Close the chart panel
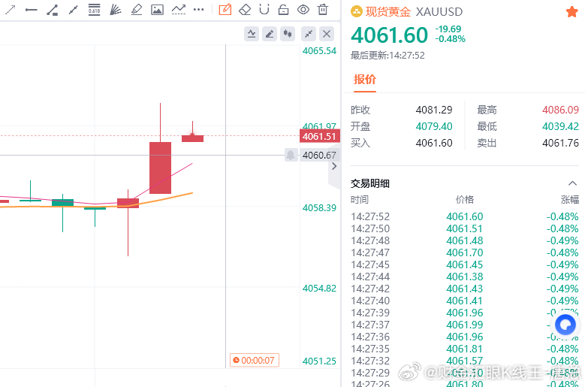588x387 pixels. [327, 34]
